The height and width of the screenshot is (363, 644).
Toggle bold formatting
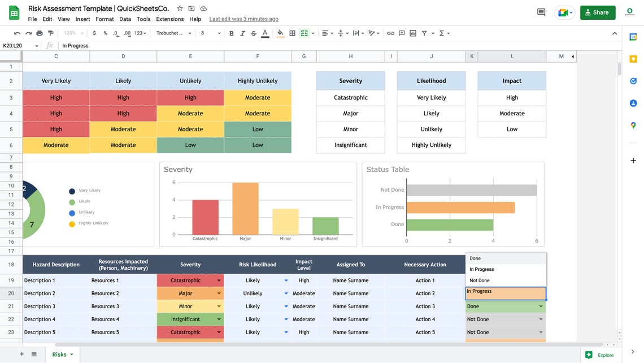[231, 33]
